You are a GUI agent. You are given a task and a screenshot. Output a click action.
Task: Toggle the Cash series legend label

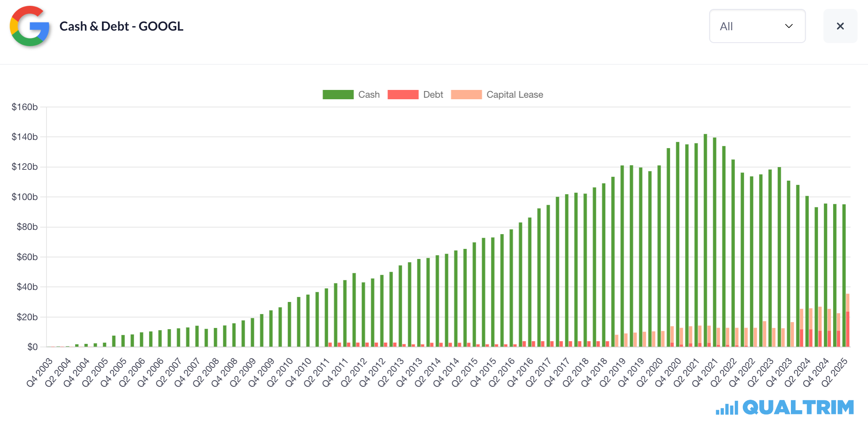click(x=369, y=95)
